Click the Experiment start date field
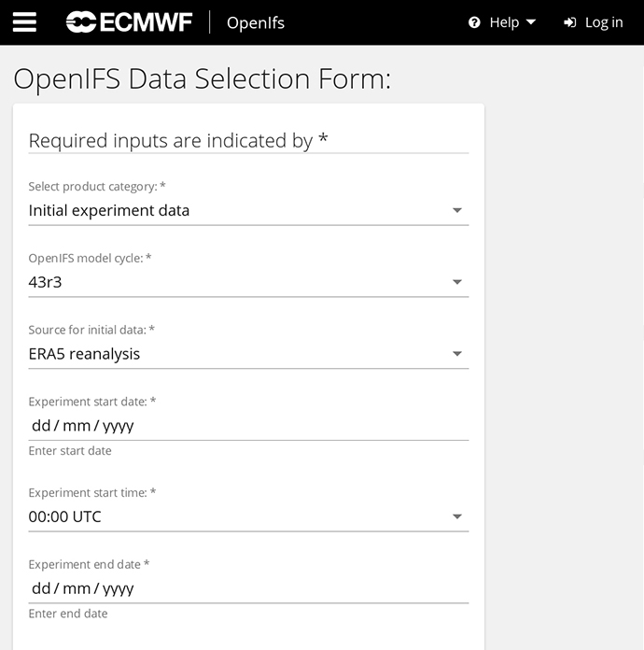This screenshot has width=644, height=650. (248, 426)
